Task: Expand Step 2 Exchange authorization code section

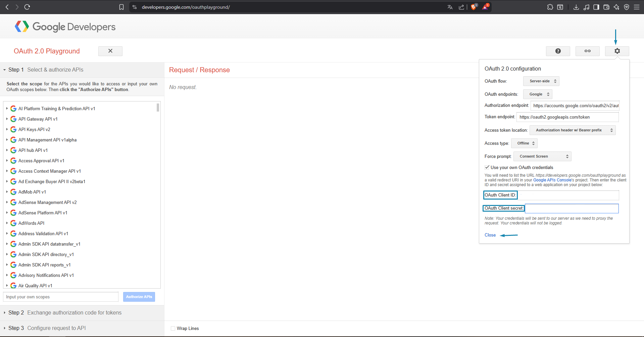Action: pos(65,312)
